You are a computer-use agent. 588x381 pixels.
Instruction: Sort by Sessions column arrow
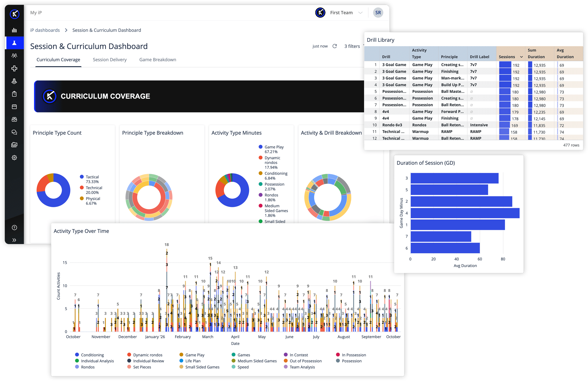click(521, 57)
